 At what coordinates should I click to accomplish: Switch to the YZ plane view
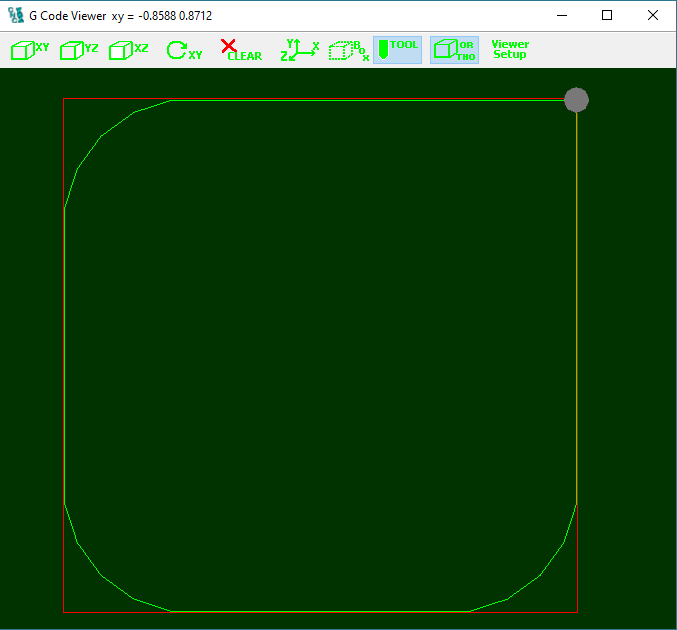click(x=79, y=50)
